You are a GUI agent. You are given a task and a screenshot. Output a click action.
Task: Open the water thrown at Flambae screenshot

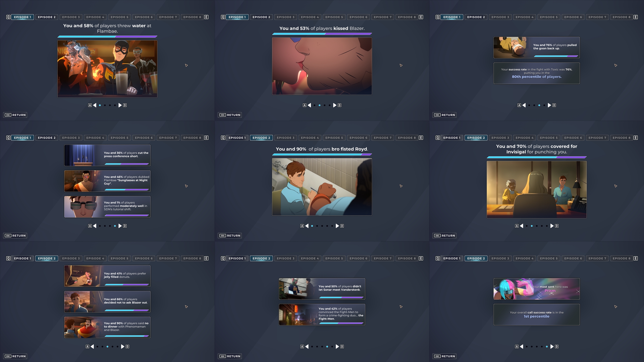tap(107, 69)
